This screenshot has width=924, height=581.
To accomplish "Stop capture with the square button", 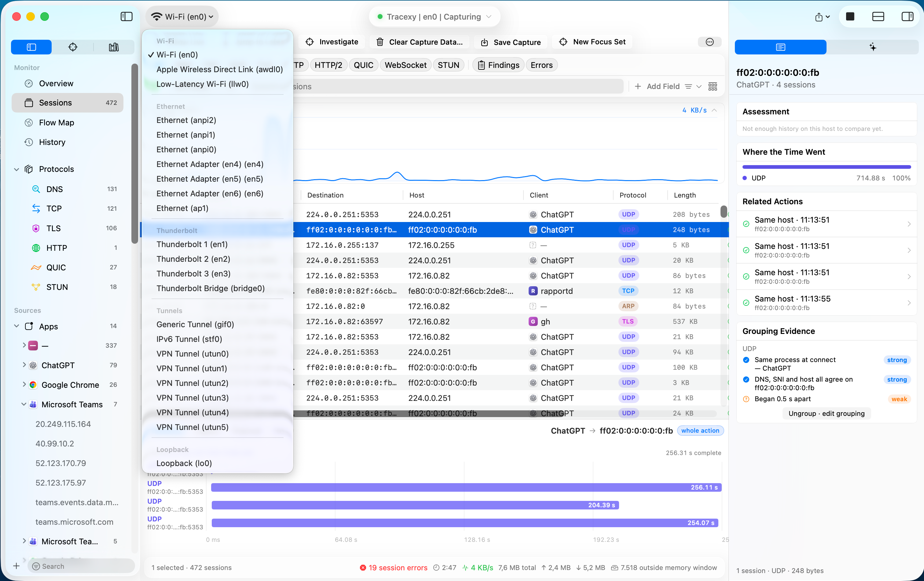I will [850, 17].
